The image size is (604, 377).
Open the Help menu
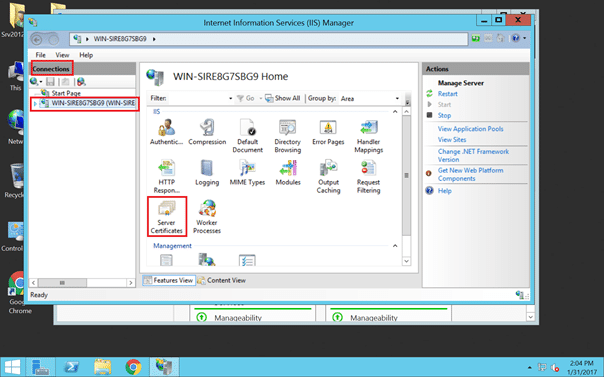pyautogui.click(x=86, y=55)
